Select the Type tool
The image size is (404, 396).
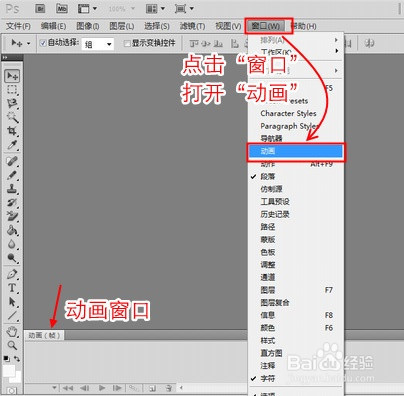pos(12,288)
